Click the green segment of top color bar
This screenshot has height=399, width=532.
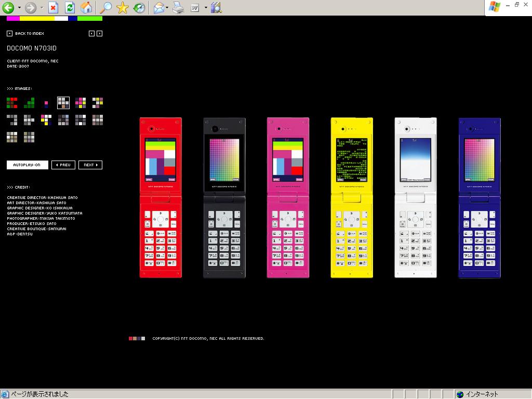click(x=90, y=19)
